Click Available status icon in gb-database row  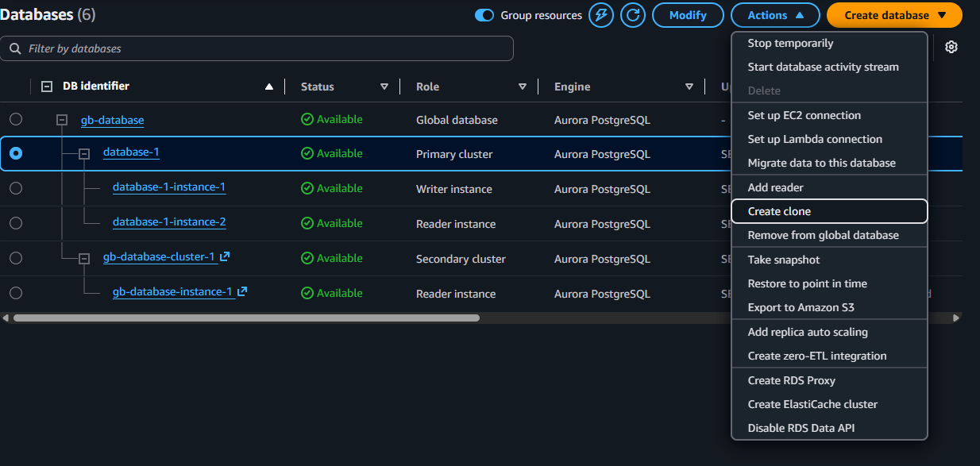click(x=307, y=120)
